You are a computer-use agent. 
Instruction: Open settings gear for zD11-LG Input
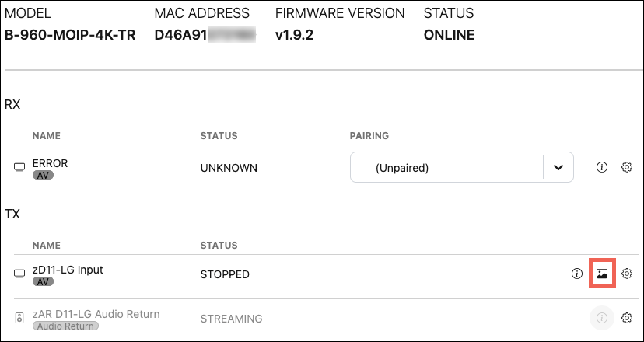(x=627, y=274)
